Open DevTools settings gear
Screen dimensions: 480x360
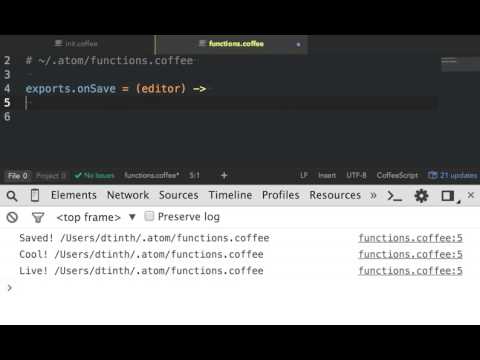pos(421,196)
